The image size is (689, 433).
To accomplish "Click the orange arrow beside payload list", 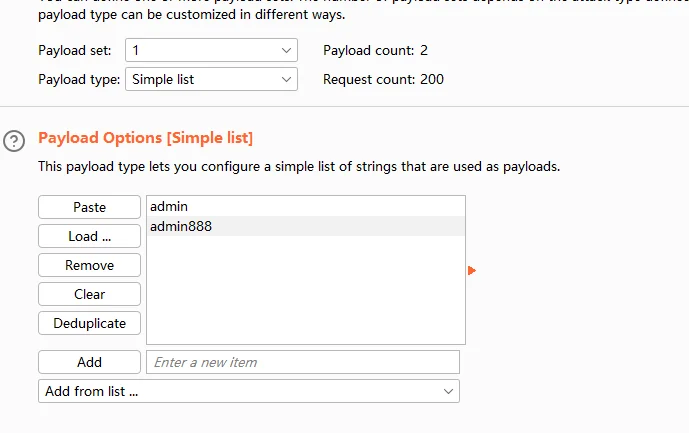I will [x=472, y=270].
